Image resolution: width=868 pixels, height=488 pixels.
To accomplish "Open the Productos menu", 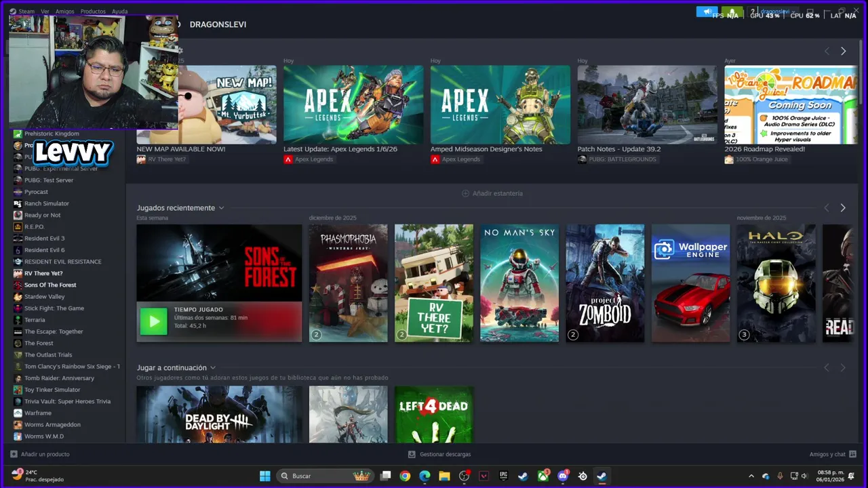I will pyautogui.click(x=93, y=12).
